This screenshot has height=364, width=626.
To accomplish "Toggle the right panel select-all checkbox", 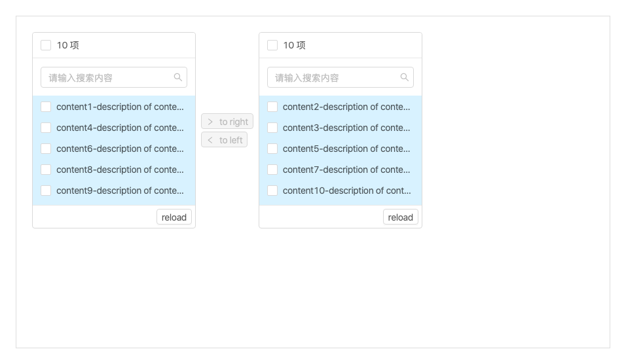I will (x=272, y=45).
